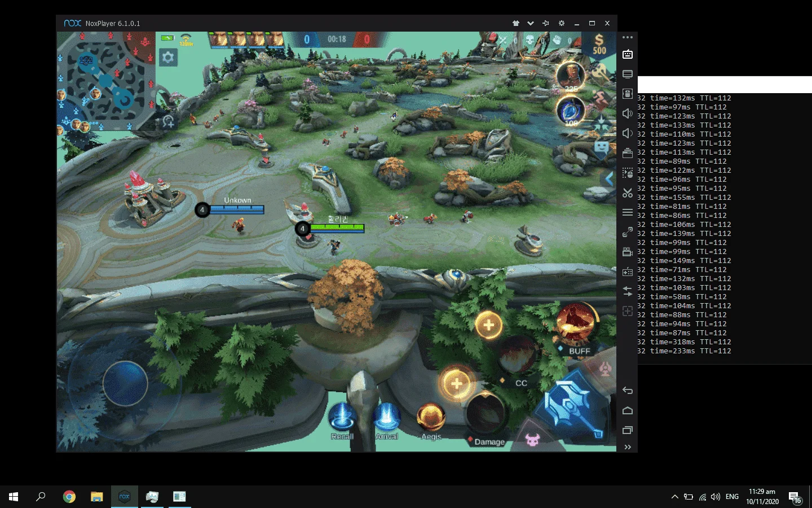Click the taskbar volume speaker icon
The image size is (812, 508).
pyautogui.click(x=716, y=497)
